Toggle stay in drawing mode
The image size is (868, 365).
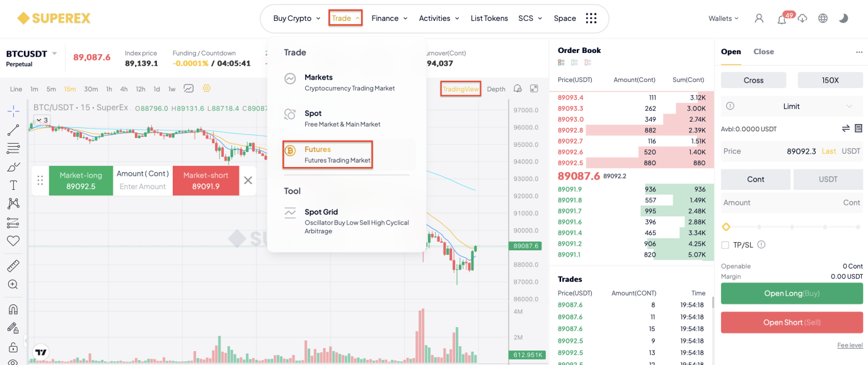tap(13, 328)
